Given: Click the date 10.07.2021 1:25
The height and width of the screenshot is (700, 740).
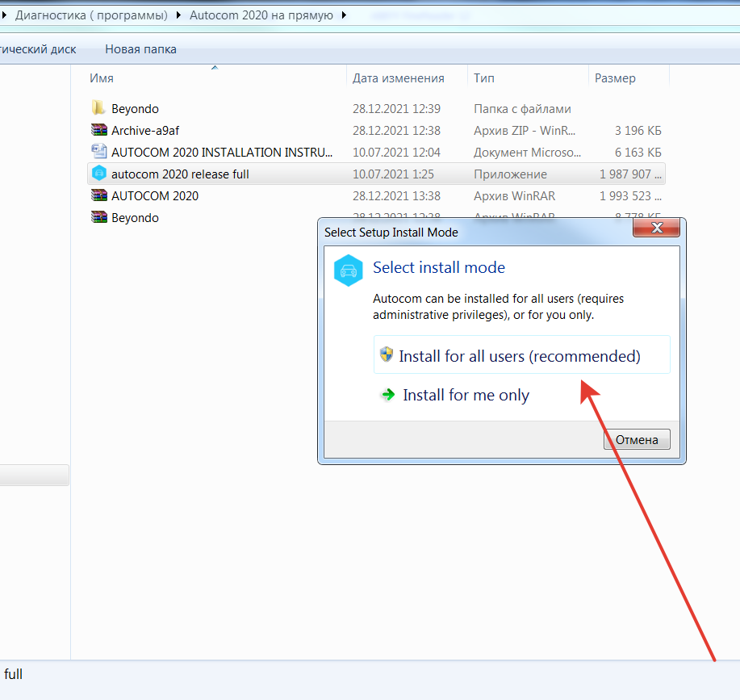Looking at the screenshot, I should pyautogui.click(x=393, y=174).
